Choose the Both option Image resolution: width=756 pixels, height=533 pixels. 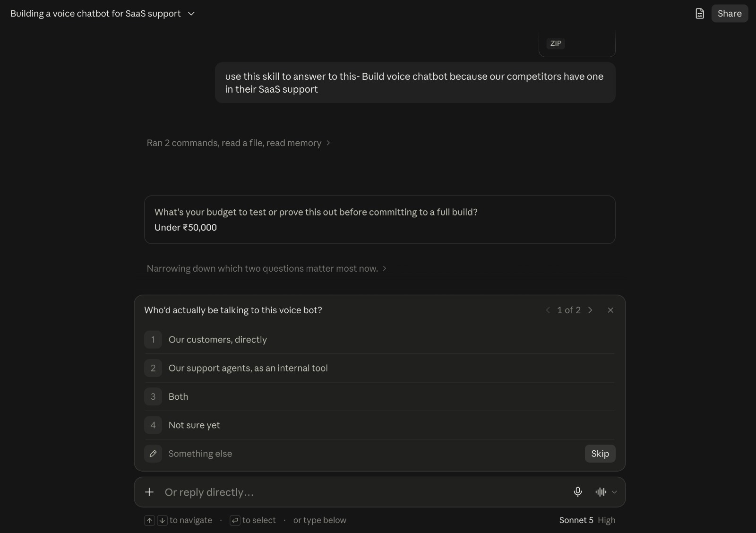(379, 396)
